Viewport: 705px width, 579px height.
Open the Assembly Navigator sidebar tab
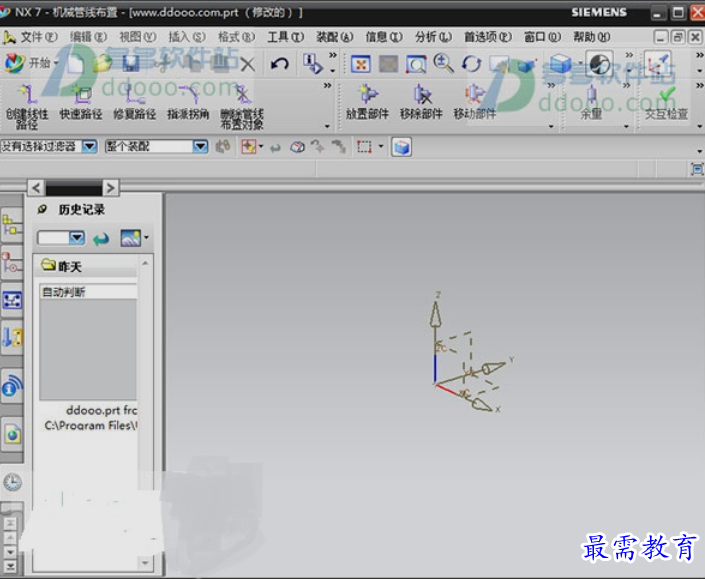click(12, 226)
